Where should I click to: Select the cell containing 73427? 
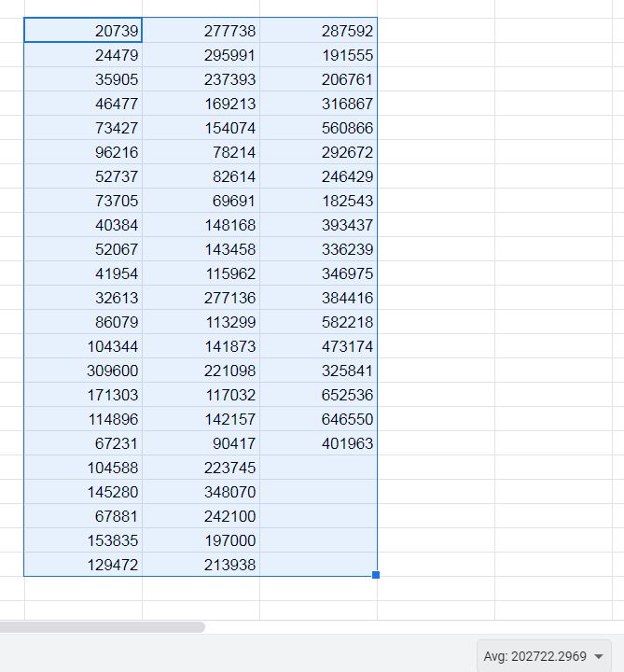pos(83,128)
